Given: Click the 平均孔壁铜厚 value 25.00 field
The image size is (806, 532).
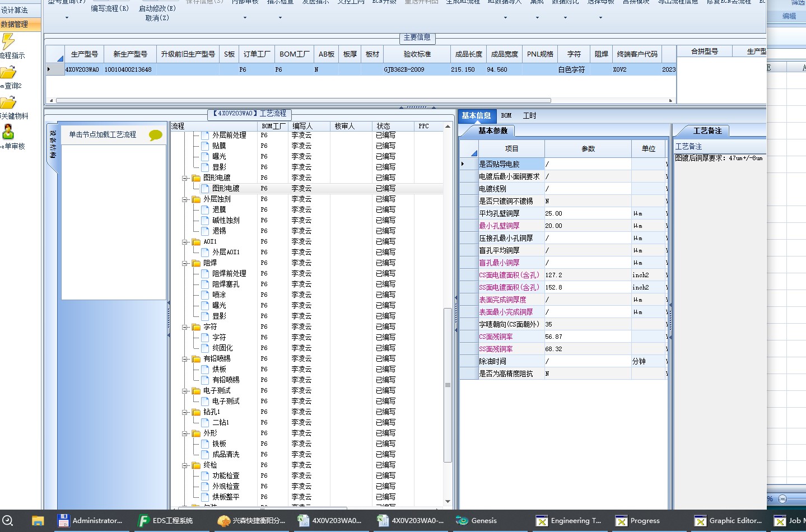Looking at the screenshot, I should coord(588,213).
